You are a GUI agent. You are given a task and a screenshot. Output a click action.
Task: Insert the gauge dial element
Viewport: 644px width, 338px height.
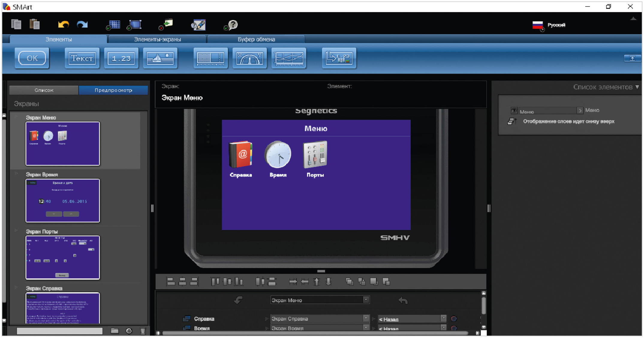coord(249,58)
